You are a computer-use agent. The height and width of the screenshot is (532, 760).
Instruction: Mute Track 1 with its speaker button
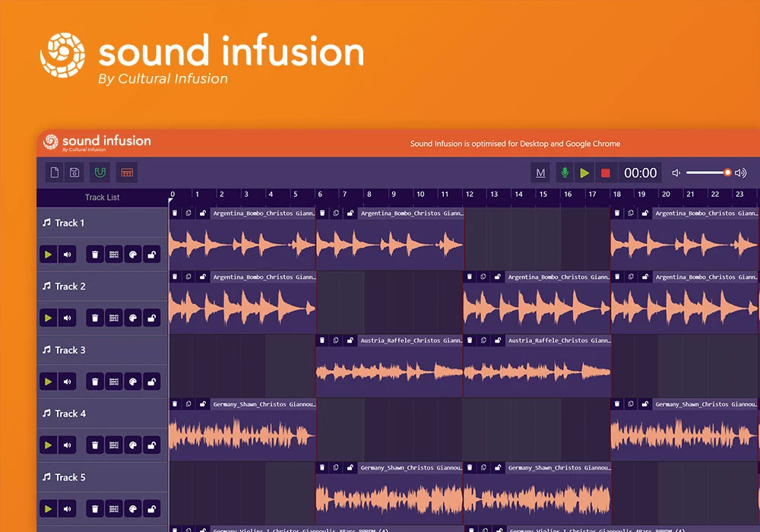(x=68, y=255)
